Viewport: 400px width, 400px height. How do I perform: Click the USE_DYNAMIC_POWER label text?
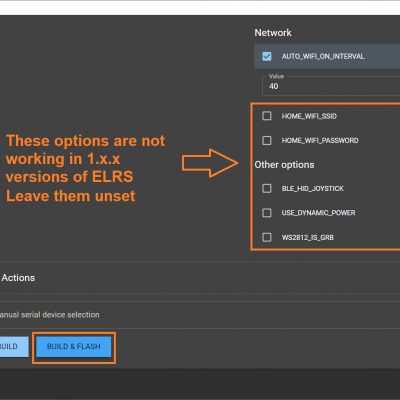[x=318, y=213]
